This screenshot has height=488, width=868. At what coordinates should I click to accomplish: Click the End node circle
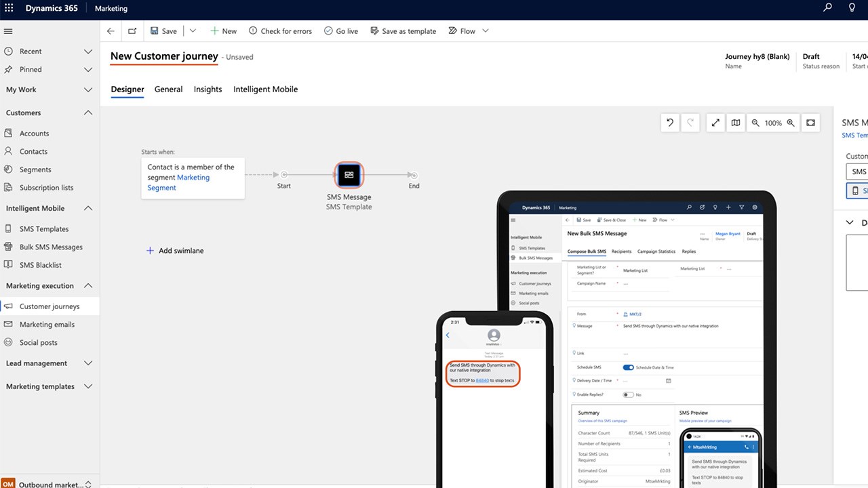click(x=414, y=175)
